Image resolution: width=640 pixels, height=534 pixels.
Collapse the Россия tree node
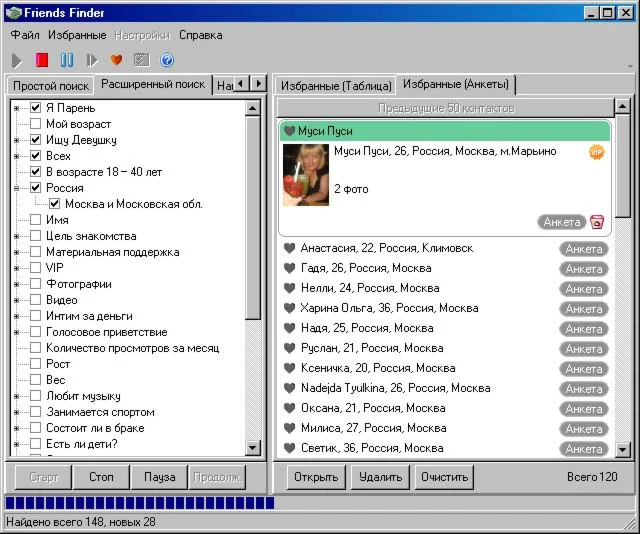tap(17, 188)
